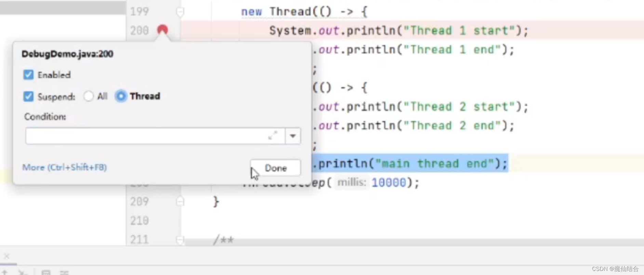The height and width of the screenshot is (275, 644).
Task: Select the Thread suspend radio button
Action: click(x=121, y=96)
